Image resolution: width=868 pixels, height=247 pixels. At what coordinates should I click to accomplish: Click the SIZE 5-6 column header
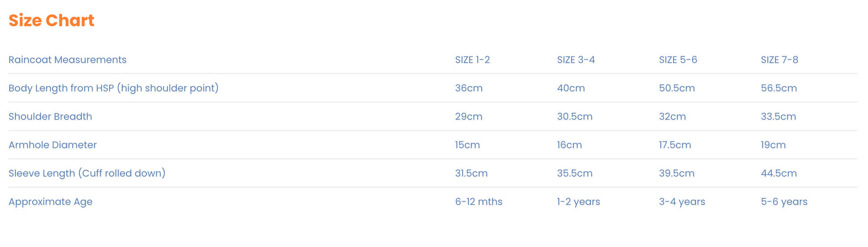click(678, 60)
